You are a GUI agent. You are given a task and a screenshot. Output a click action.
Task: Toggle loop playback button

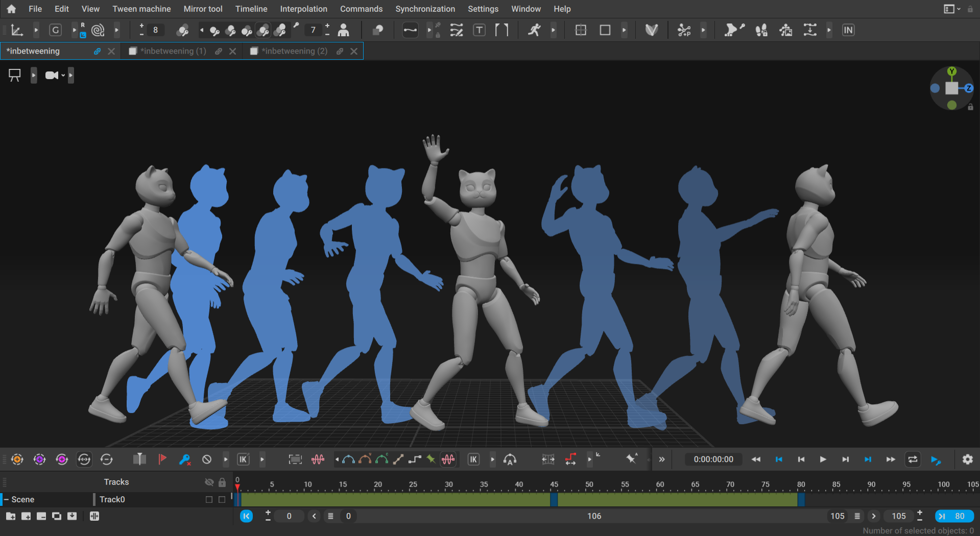913,459
